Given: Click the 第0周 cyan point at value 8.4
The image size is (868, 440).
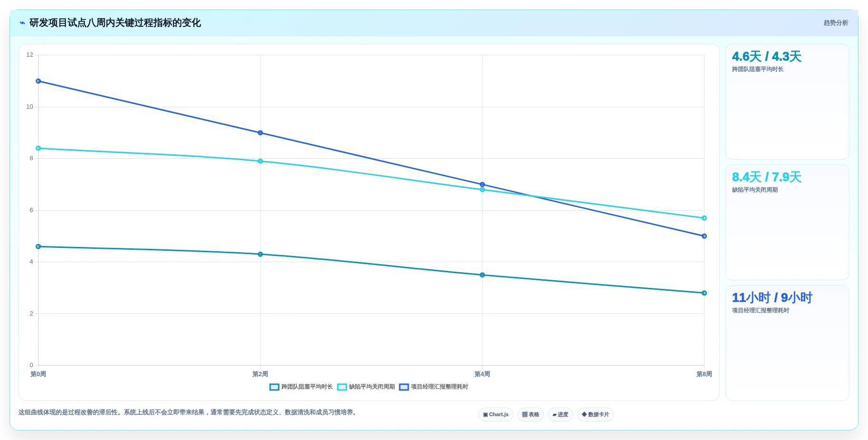Looking at the screenshot, I should tap(39, 148).
